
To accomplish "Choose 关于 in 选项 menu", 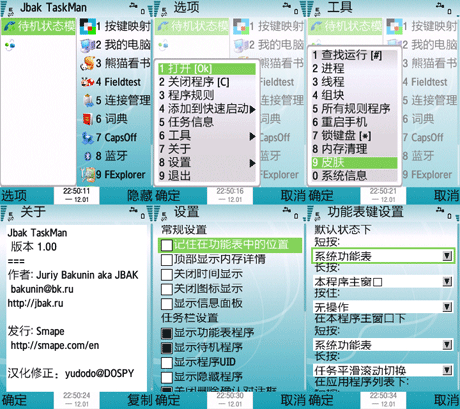I will tap(207, 149).
